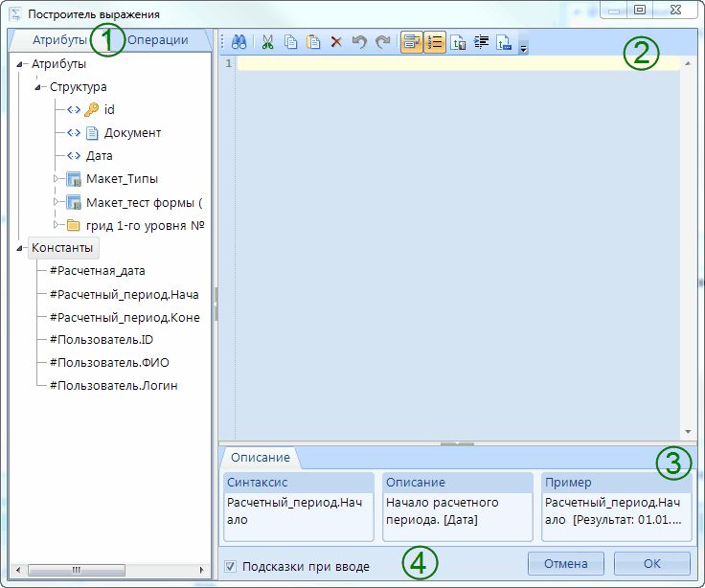The image size is (705, 588).
Task: Click the Undo arrow icon
Action: tap(359, 42)
